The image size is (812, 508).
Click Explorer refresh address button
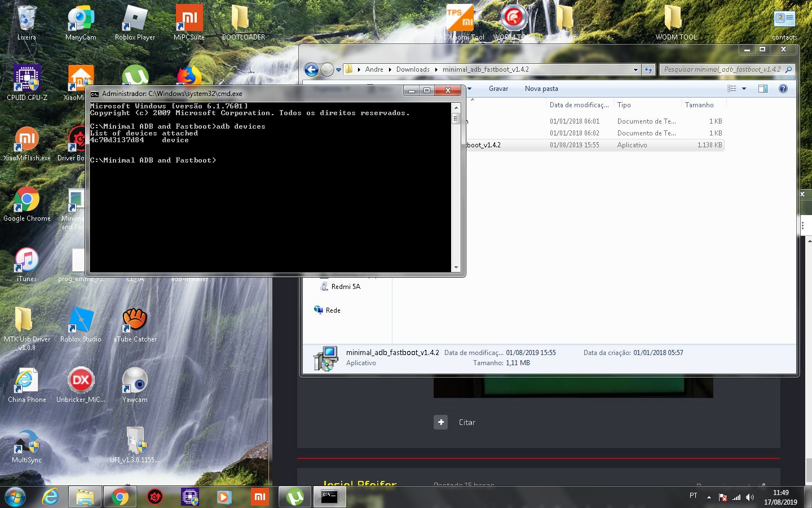click(x=648, y=69)
